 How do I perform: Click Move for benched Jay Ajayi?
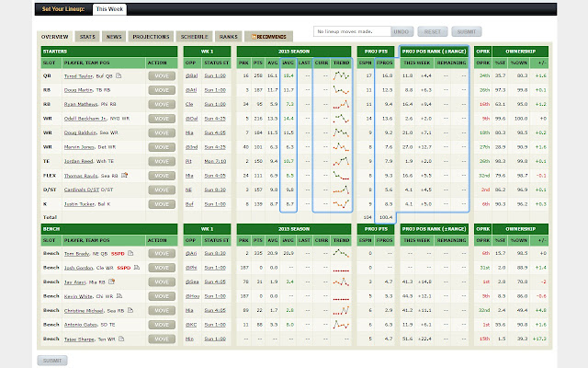[x=162, y=282]
